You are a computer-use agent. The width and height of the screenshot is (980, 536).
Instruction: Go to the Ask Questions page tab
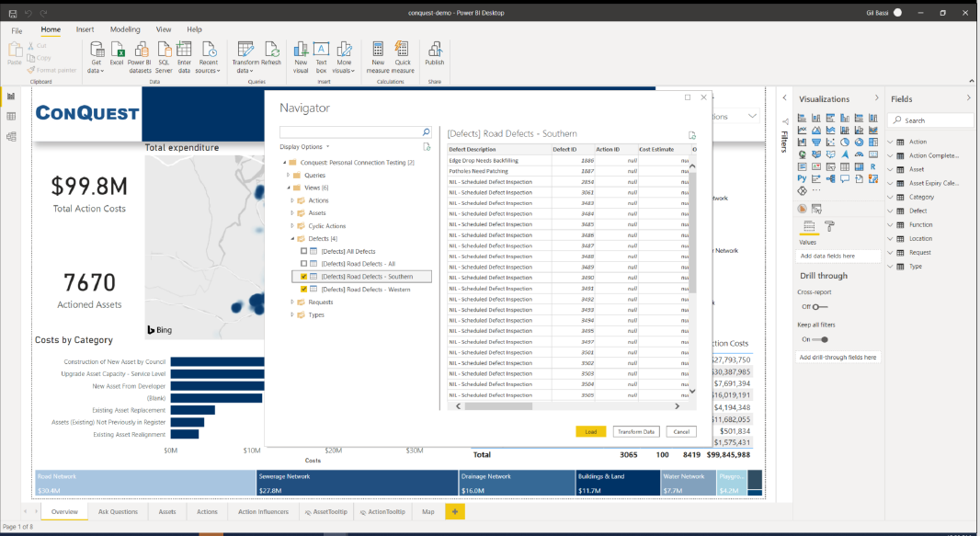pos(118,511)
